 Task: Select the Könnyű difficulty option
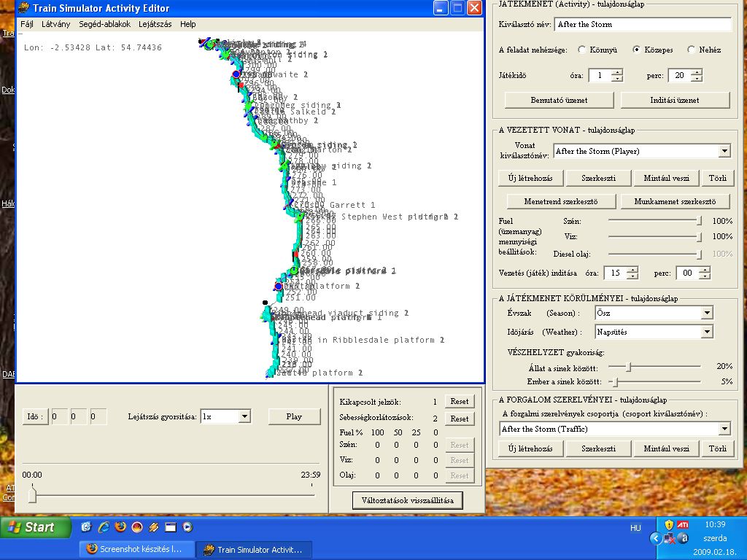pos(581,50)
